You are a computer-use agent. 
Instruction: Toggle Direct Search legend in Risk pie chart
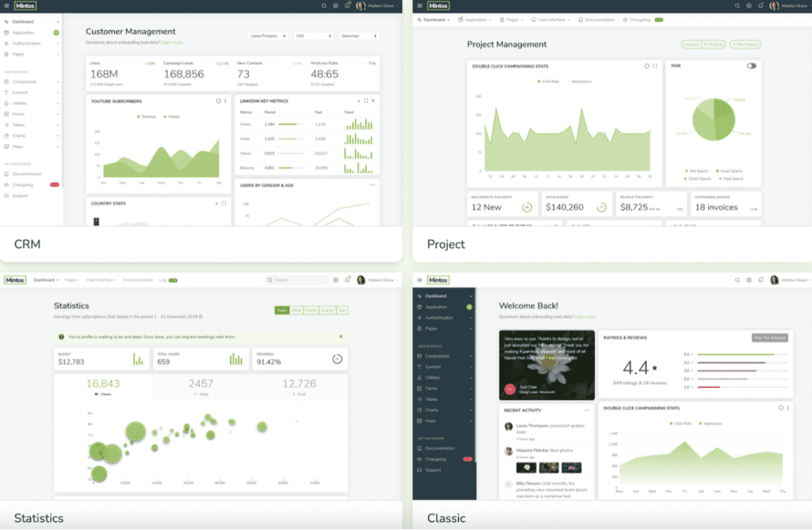[698, 178]
